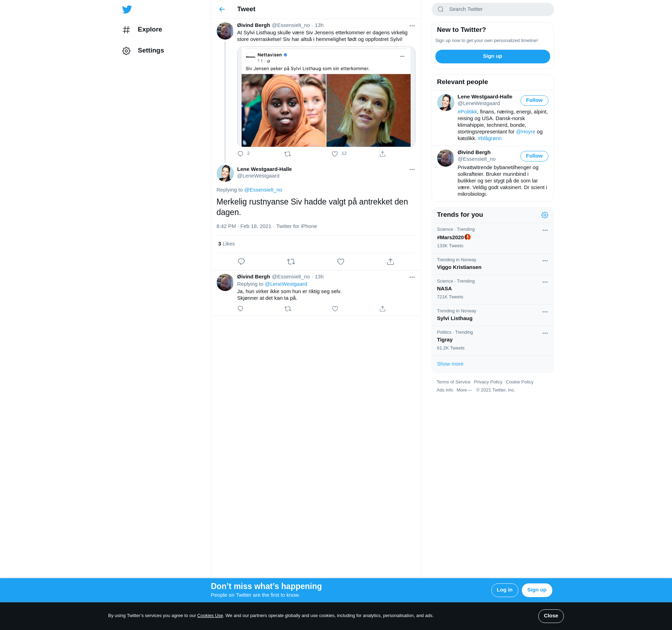The height and width of the screenshot is (630, 672).
Task: Open the more menu on Øivind Bergh's bottom reply
Action: [412, 277]
